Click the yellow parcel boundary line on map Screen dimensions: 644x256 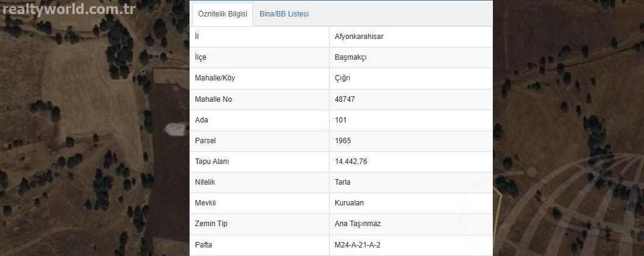[498, 214]
